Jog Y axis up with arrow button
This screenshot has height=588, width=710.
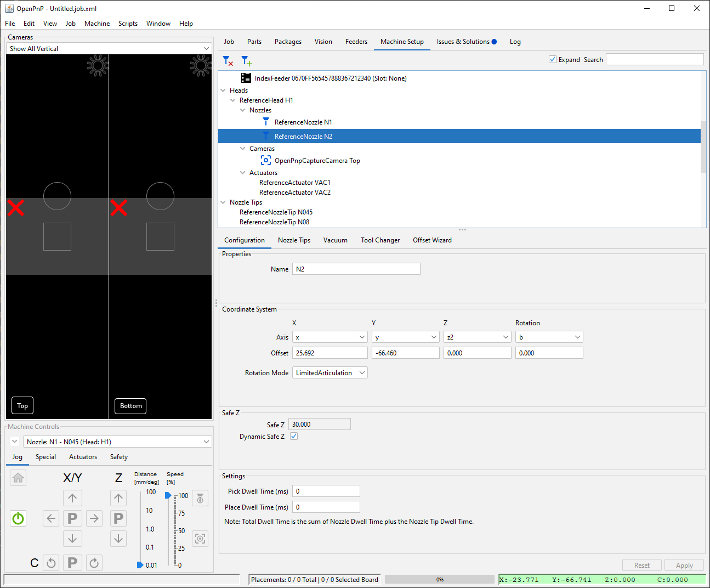coord(72,498)
